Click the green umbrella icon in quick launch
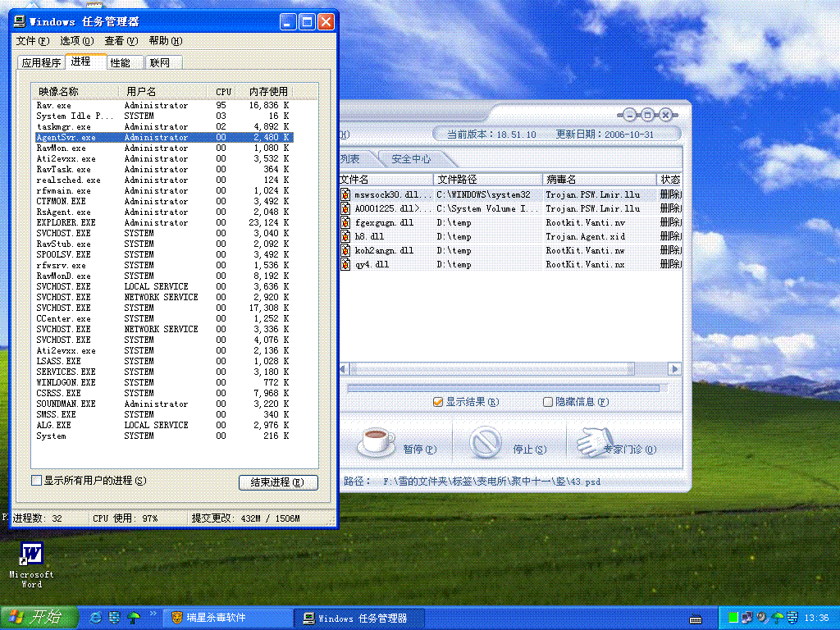Image resolution: width=840 pixels, height=630 pixels. coord(134,617)
